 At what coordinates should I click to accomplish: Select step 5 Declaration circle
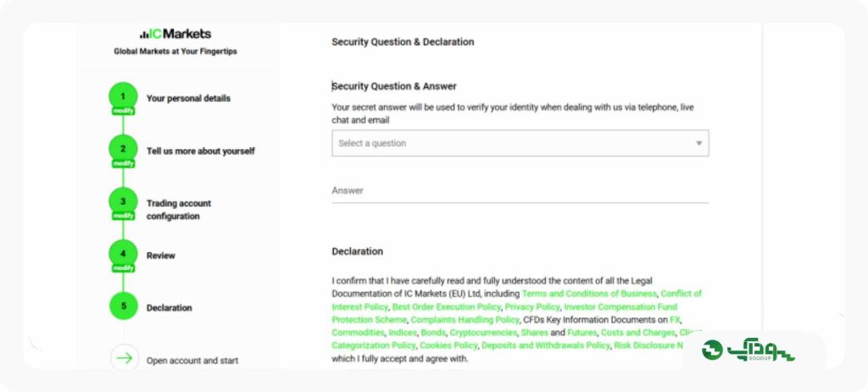click(x=124, y=306)
